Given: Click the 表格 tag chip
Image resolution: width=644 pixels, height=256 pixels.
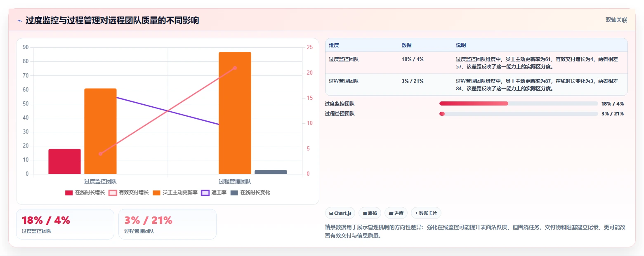Looking at the screenshot, I should point(370,213).
